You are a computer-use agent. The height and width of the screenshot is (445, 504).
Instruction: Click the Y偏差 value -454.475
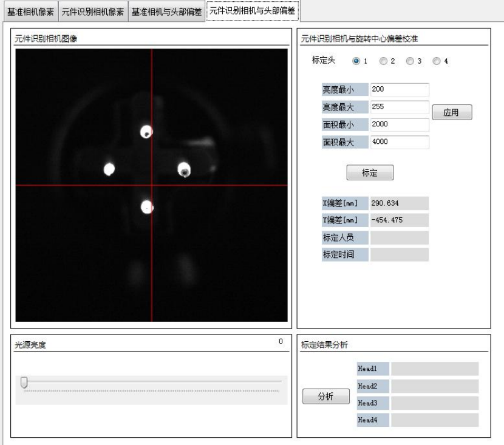399,220
